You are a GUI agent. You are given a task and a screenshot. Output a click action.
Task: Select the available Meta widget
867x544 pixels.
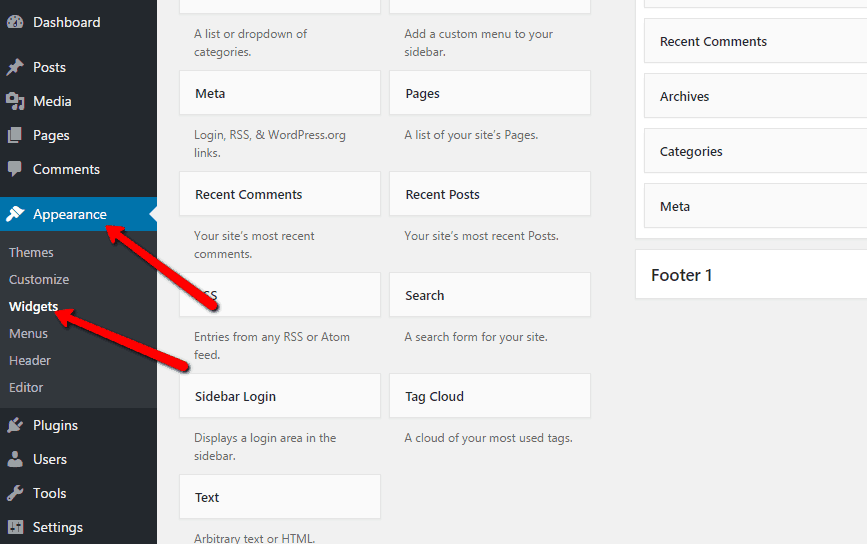pos(280,93)
